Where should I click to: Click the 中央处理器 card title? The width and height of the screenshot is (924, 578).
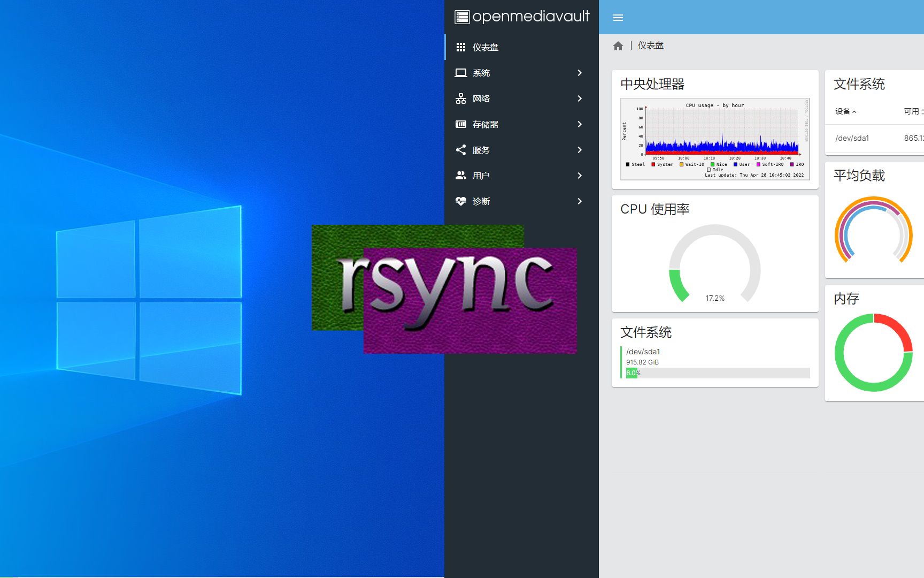tap(652, 84)
